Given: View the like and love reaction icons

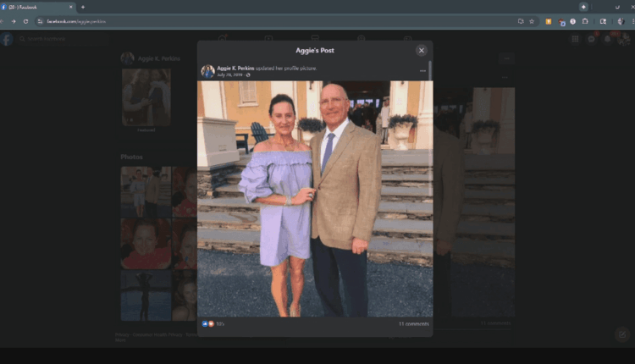Looking at the screenshot, I should 207,323.
